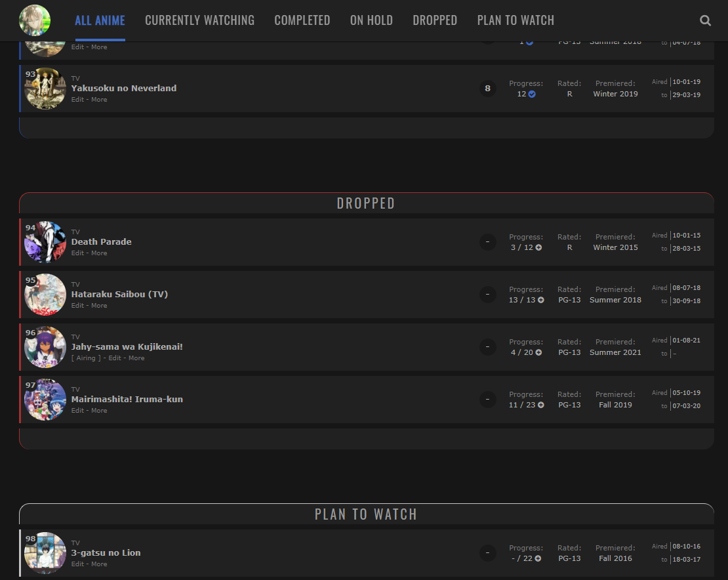Add episode to Jahy-sama wa Kujikenai! progress
Viewport: 728px width, 580px height.
538,352
